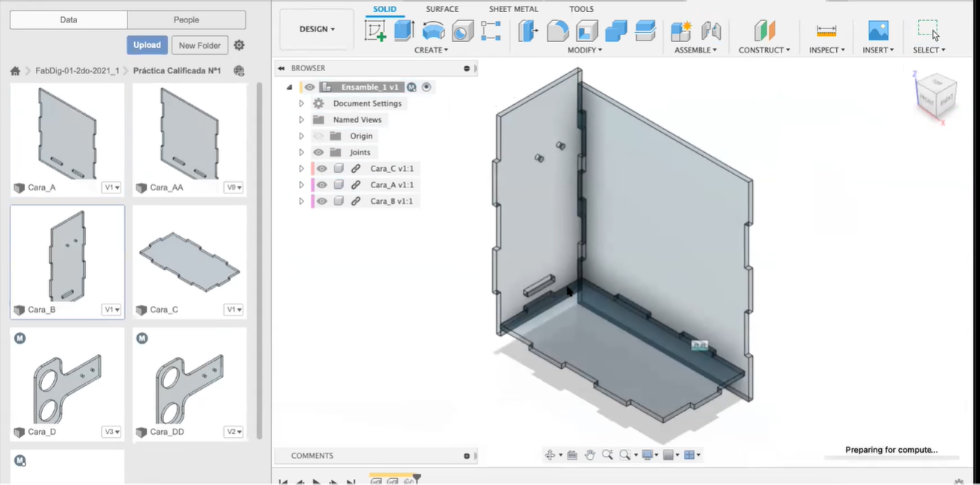Click the Insert image icon
The image size is (980, 485).
[878, 31]
